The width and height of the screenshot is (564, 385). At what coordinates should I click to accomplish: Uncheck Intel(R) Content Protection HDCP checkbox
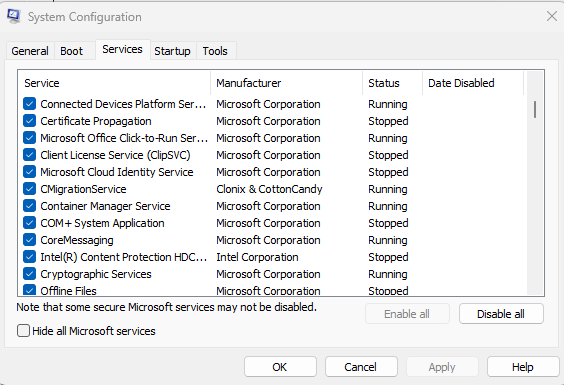pyautogui.click(x=29, y=257)
